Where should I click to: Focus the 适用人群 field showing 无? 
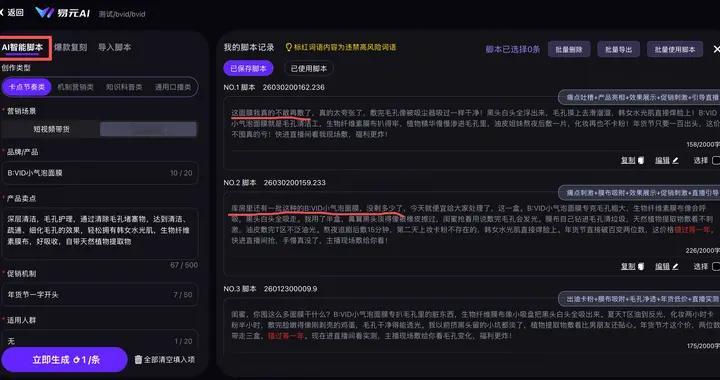pos(100,341)
